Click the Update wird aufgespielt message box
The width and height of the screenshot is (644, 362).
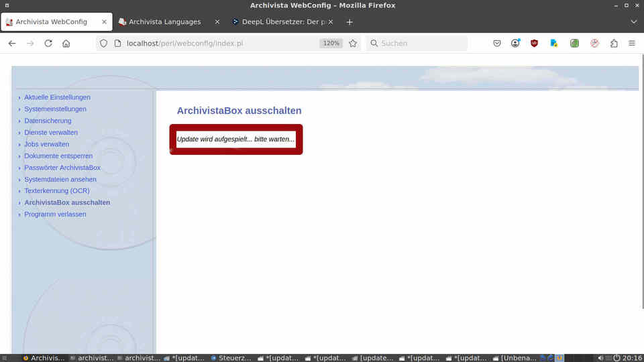[x=235, y=139]
